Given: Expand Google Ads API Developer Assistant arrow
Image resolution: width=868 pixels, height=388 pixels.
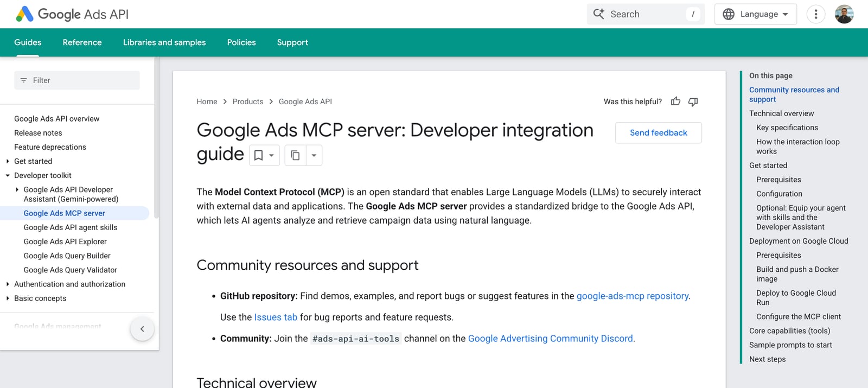Looking at the screenshot, I should pos(17,189).
